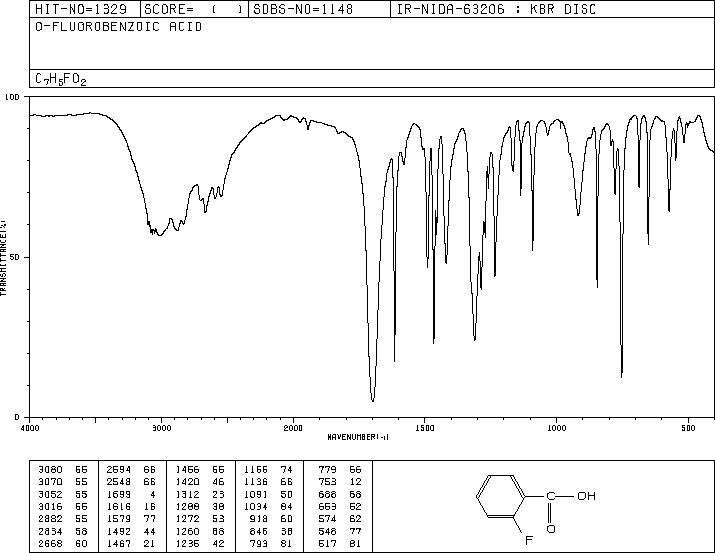Select the 753 peak entry in table
The image size is (715, 553).
pyautogui.click(x=340, y=482)
